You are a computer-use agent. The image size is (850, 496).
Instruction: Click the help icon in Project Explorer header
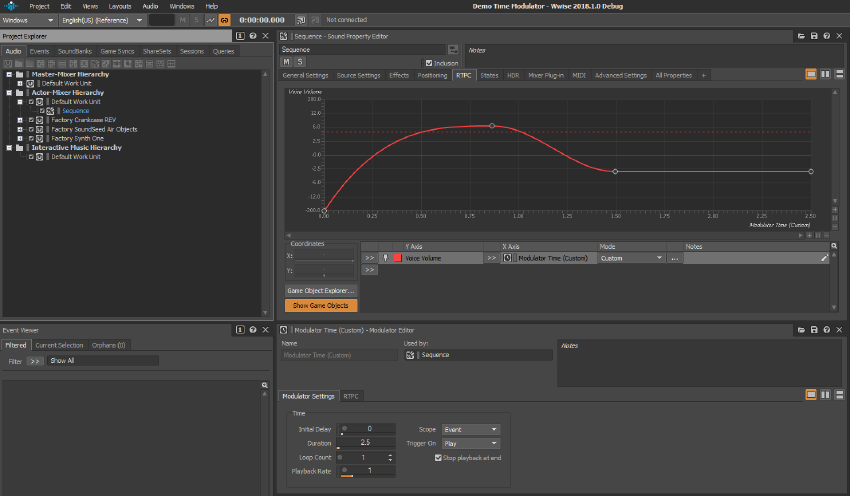coord(253,36)
